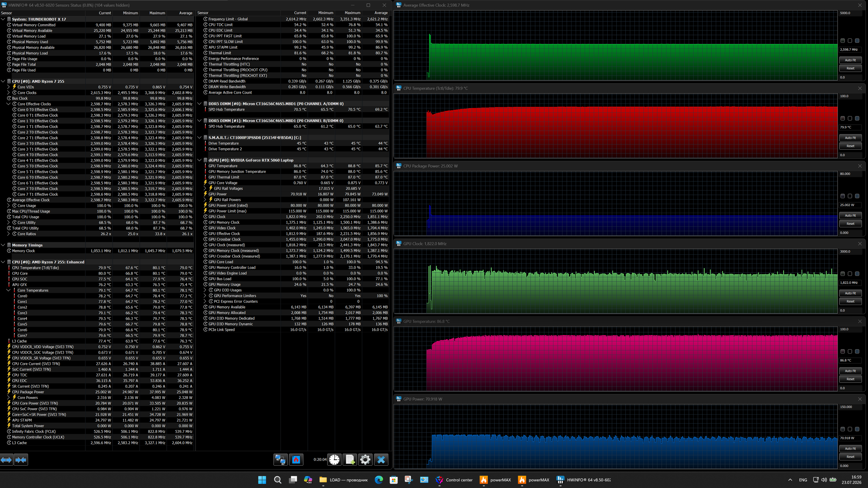Toggle first square in GPU Temperature graph

pyautogui.click(x=843, y=352)
